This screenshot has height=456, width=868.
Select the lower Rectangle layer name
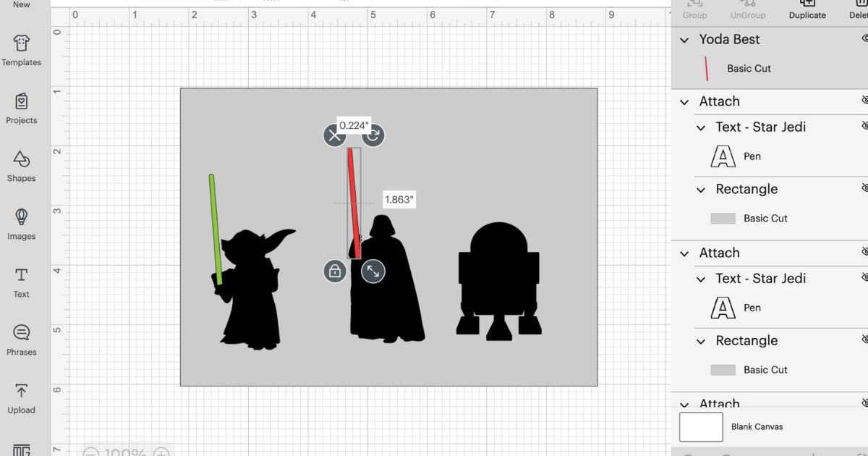point(746,340)
